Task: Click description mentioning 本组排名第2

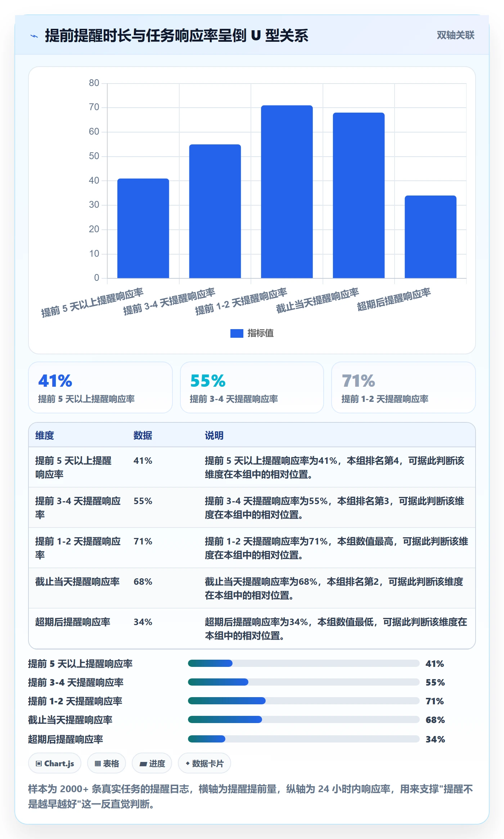Action: coord(334,588)
